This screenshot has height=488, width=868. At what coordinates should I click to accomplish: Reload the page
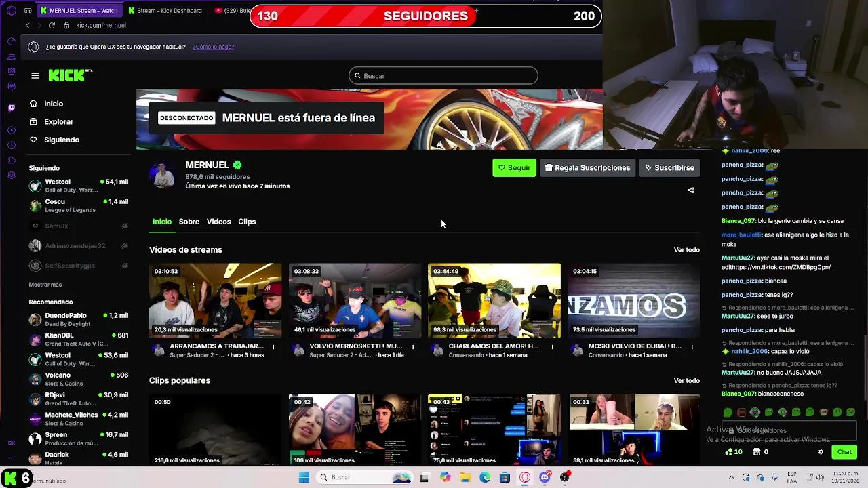point(52,25)
